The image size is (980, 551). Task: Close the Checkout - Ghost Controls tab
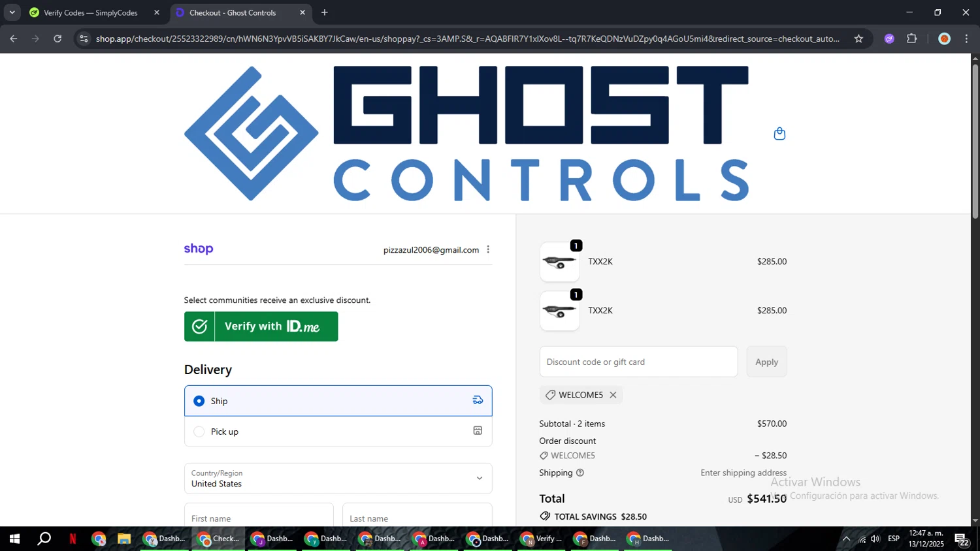click(302, 12)
